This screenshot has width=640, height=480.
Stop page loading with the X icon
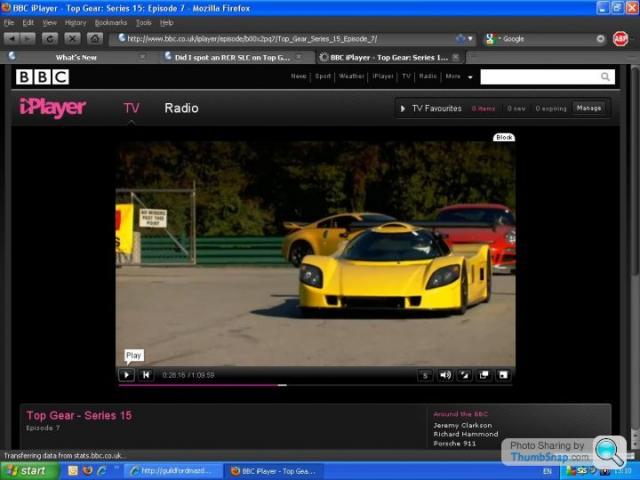[72, 39]
